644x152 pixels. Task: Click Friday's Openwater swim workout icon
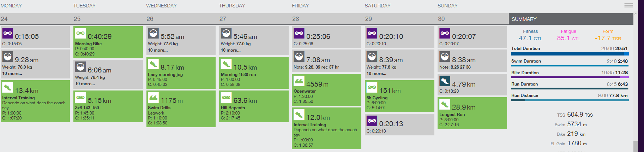pyautogui.click(x=299, y=81)
